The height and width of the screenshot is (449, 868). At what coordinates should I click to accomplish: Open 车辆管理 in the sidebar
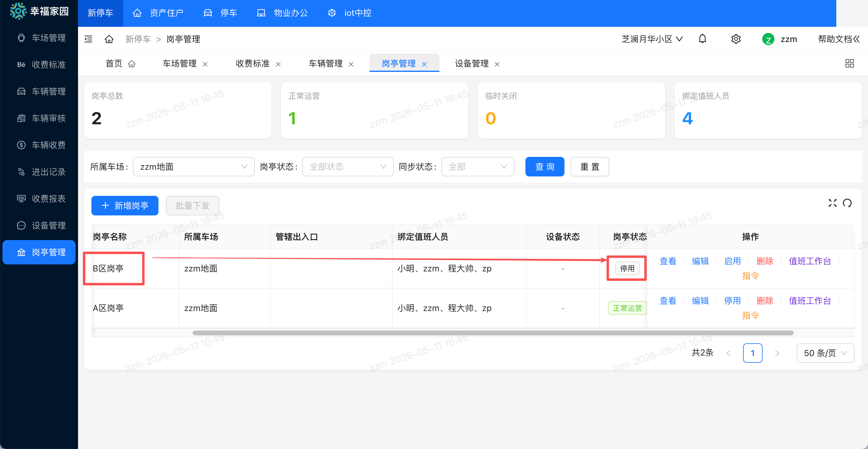(39, 91)
